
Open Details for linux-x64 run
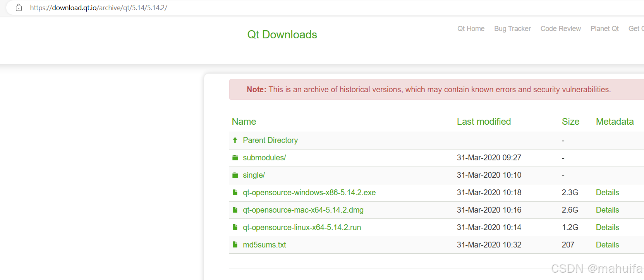click(x=607, y=227)
